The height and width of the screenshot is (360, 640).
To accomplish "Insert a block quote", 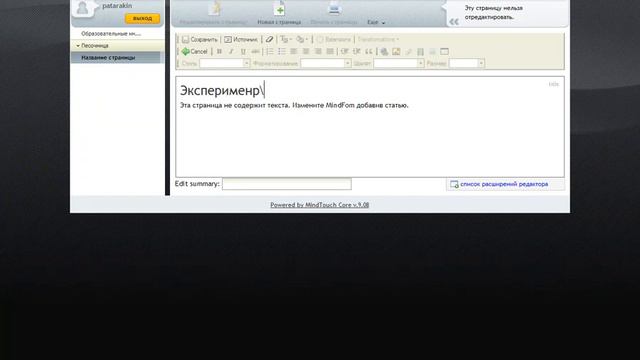I will [x=369, y=51].
